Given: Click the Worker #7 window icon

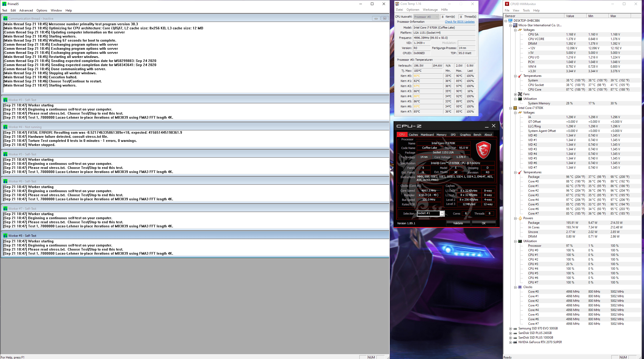Looking at the screenshot, I should pyautogui.click(x=5, y=208).
